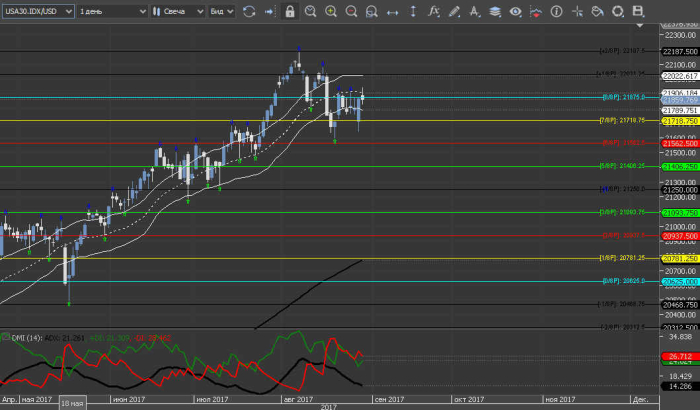Viewport: 700px width, 410px height.
Task: Toggle the eye visibility icon
Action: 515,12
